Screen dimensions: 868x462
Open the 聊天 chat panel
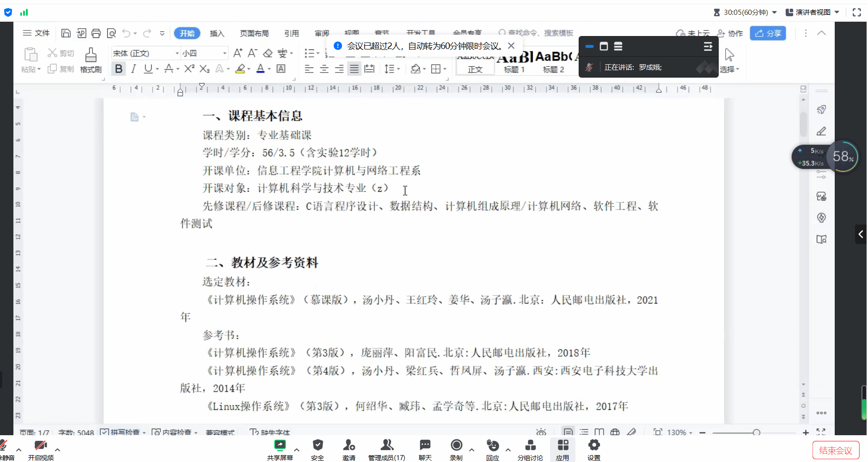pos(425,450)
